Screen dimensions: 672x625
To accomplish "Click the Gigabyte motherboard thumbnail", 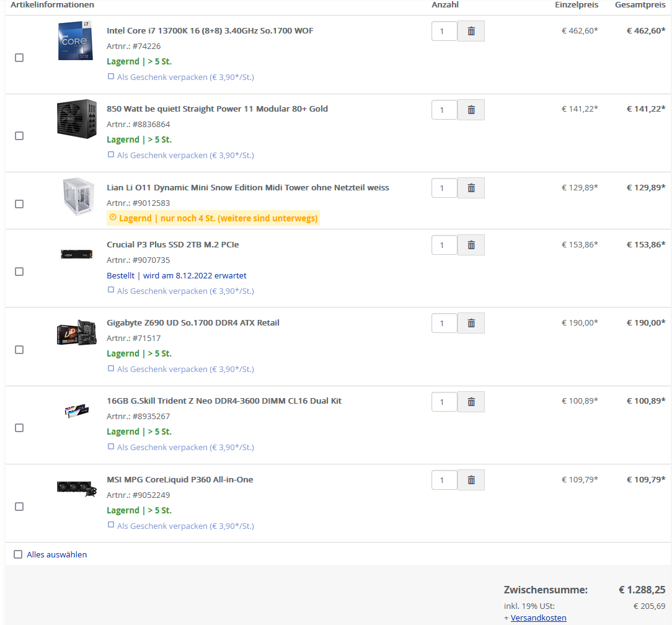I will tap(77, 332).
